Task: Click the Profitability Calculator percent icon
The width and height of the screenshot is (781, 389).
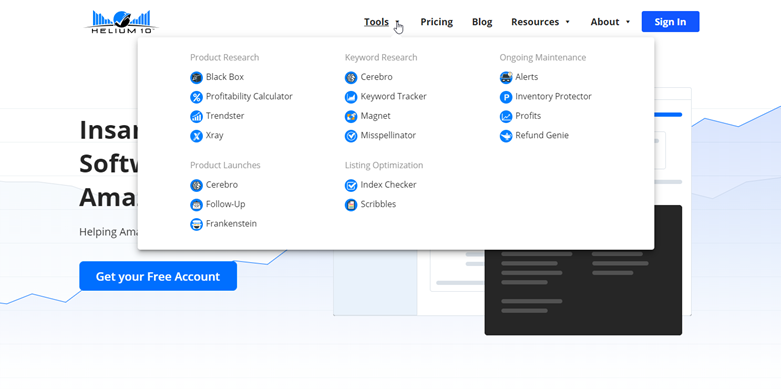Action: click(x=196, y=97)
